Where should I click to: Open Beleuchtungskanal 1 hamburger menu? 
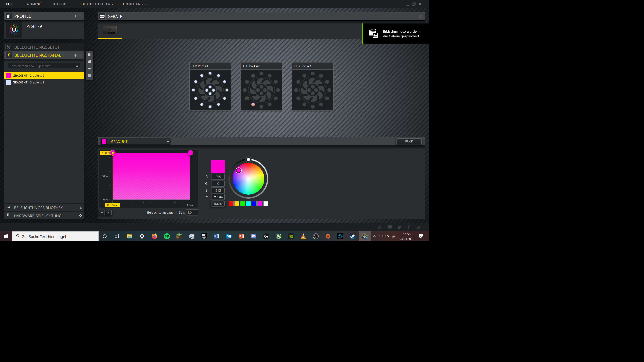[80, 55]
